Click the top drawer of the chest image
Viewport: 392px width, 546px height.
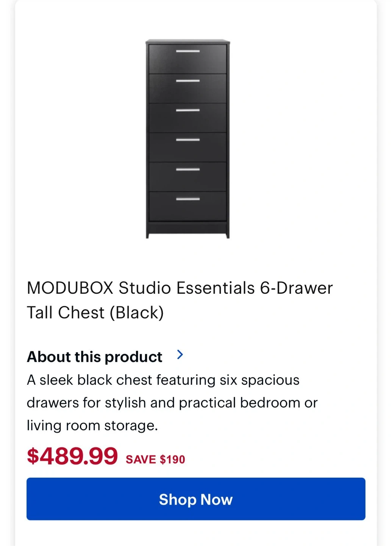(x=188, y=59)
